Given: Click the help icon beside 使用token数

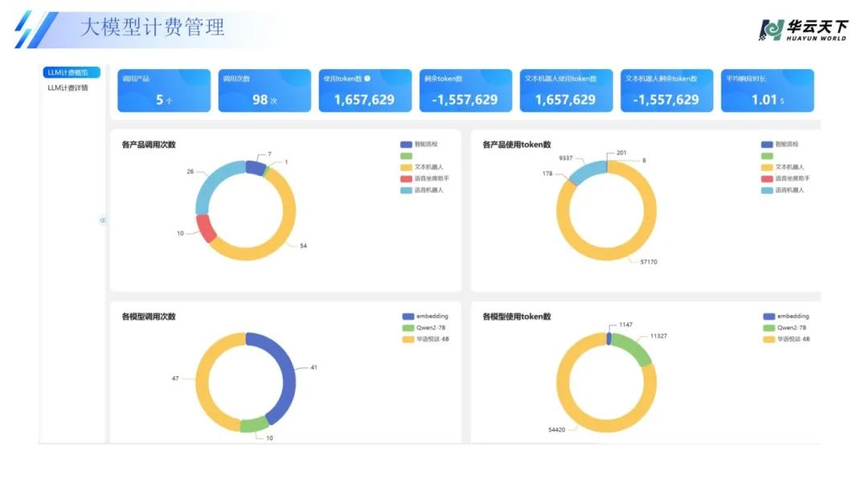Looking at the screenshot, I should (367, 79).
